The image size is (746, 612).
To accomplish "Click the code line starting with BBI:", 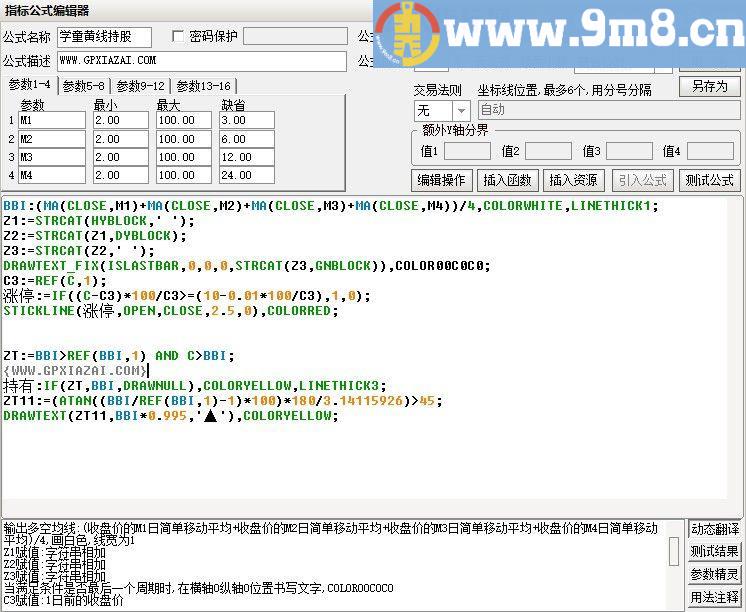I will coord(331,206).
